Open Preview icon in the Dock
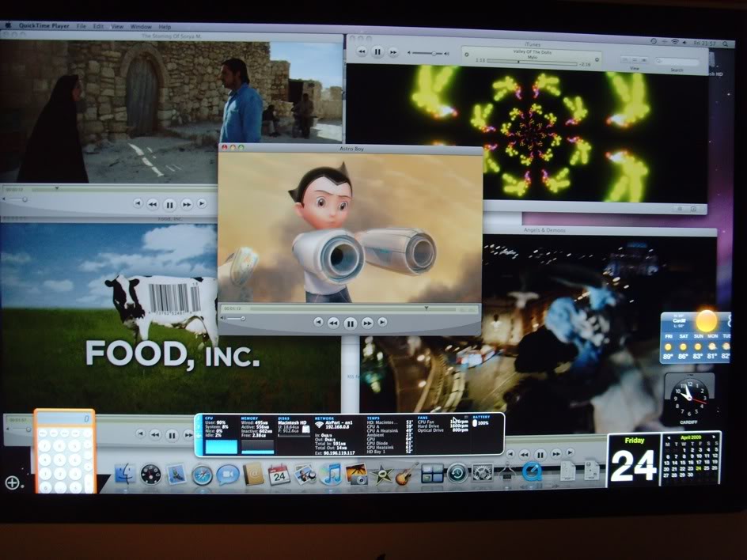747x560 pixels. click(x=305, y=475)
